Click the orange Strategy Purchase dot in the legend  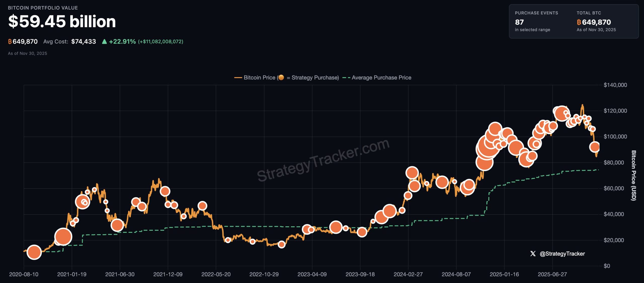[x=282, y=78]
